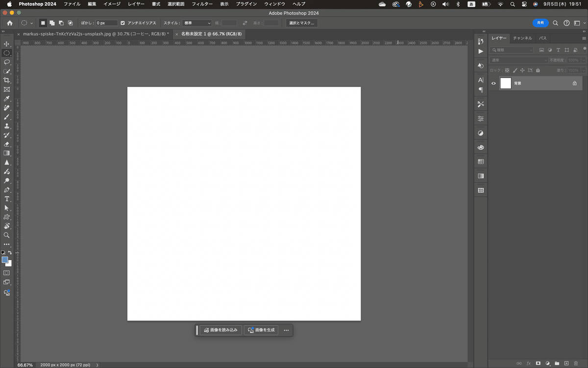Toggle pixel layer filter in Layers panel
The height and width of the screenshot is (368, 588).
click(x=541, y=50)
